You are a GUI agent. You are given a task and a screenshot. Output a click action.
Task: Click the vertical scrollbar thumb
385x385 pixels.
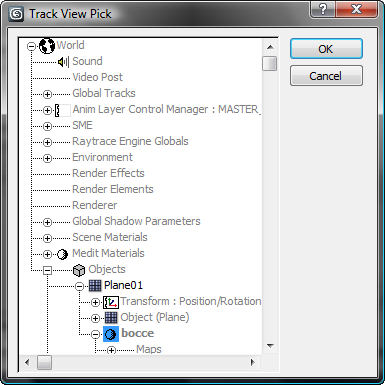(x=269, y=63)
